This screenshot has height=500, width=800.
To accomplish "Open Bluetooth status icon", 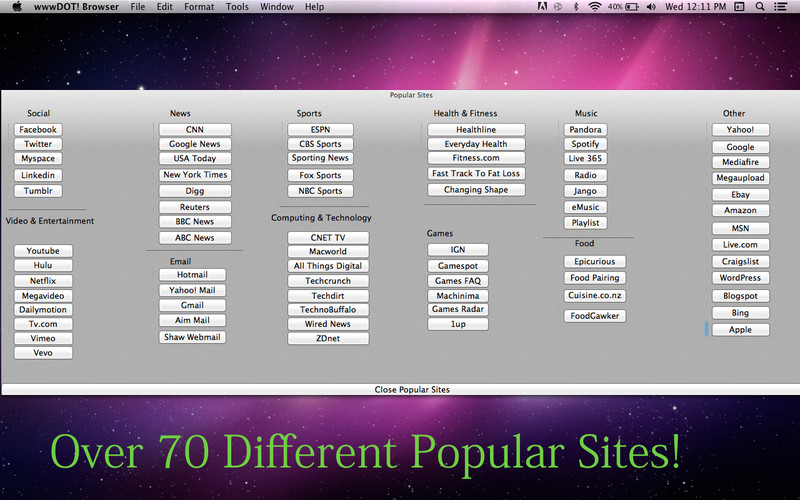I will pos(576,7).
